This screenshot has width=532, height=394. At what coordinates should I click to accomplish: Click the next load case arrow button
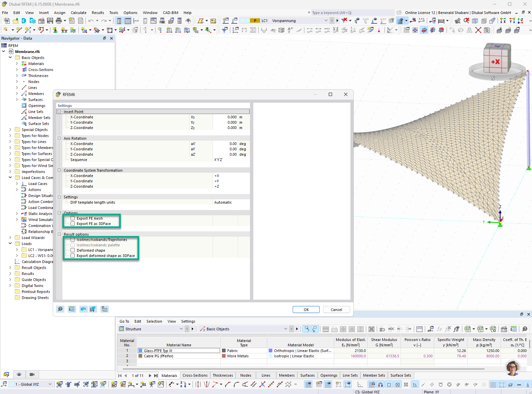point(337,21)
